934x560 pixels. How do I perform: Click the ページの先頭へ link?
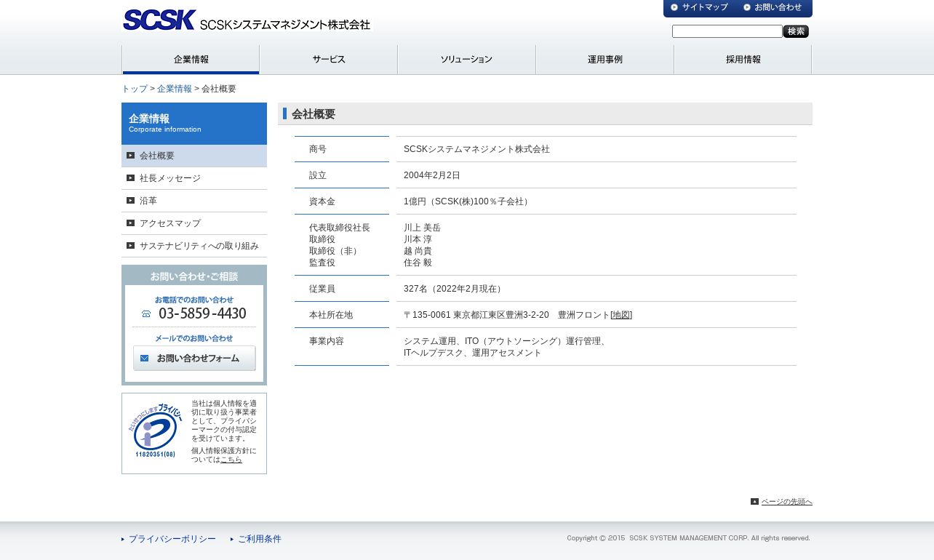[x=786, y=502]
